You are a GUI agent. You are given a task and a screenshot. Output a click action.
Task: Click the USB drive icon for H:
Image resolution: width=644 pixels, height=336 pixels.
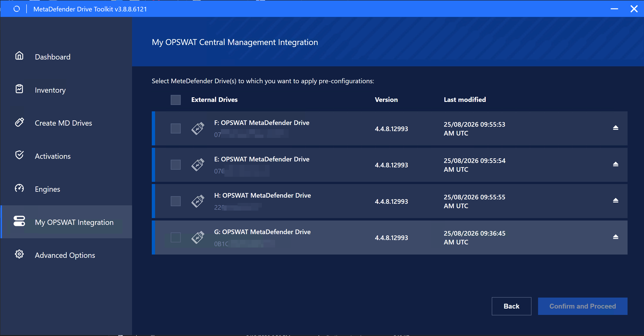198,201
